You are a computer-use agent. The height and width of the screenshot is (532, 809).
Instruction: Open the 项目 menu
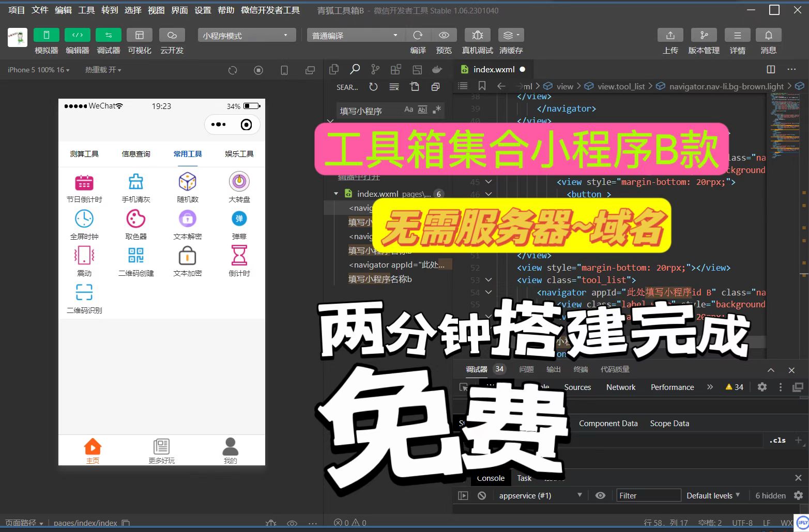click(17, 10)
